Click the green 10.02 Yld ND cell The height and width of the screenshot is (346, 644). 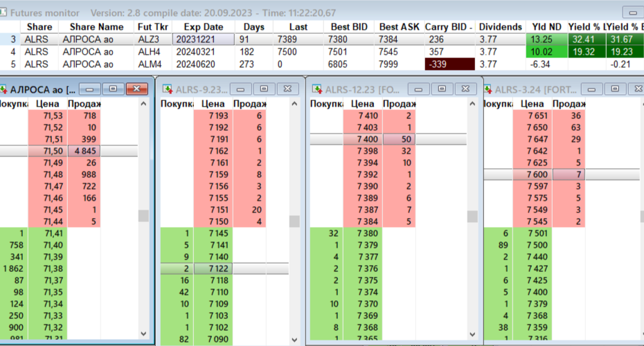point(546,52)
